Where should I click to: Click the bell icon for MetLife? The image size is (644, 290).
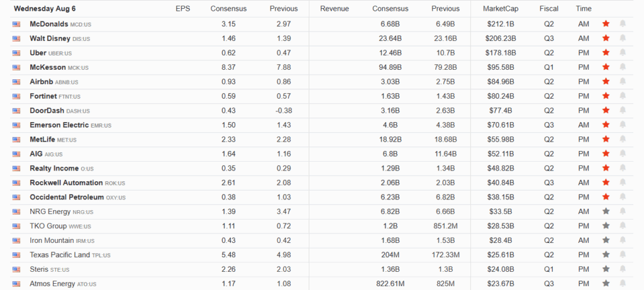pos(623,140)
